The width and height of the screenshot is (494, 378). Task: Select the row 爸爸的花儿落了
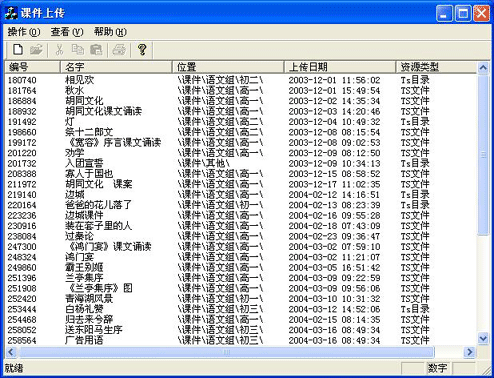click(x=241, y=205)
